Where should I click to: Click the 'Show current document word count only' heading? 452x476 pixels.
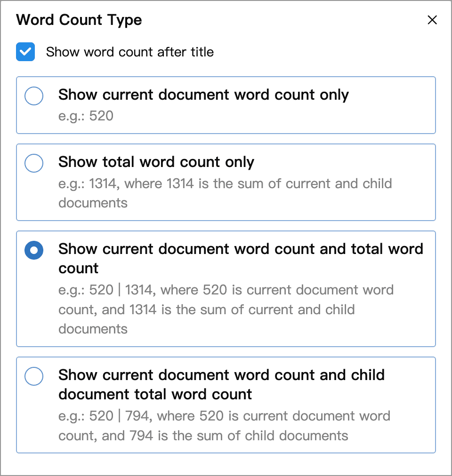coord(204,95)
